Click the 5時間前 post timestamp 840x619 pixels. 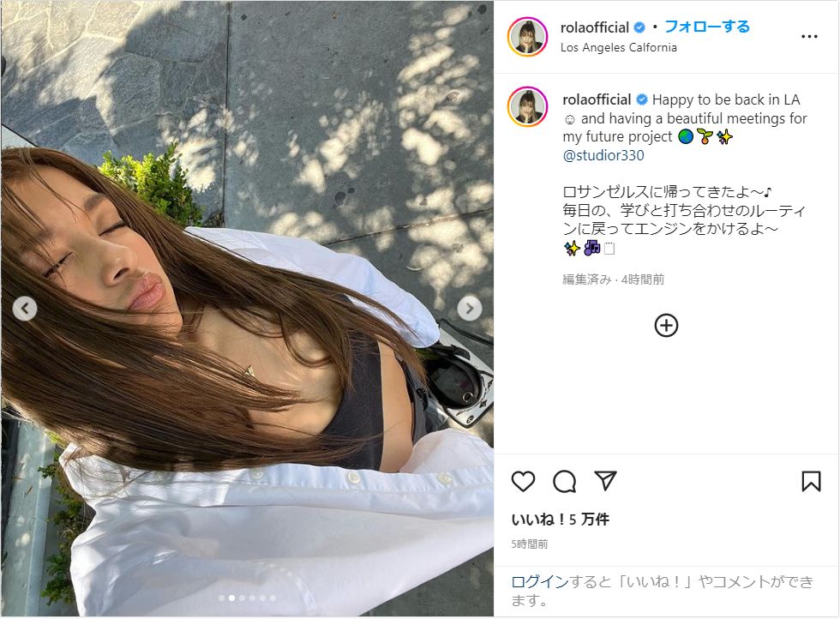[530, 544]
